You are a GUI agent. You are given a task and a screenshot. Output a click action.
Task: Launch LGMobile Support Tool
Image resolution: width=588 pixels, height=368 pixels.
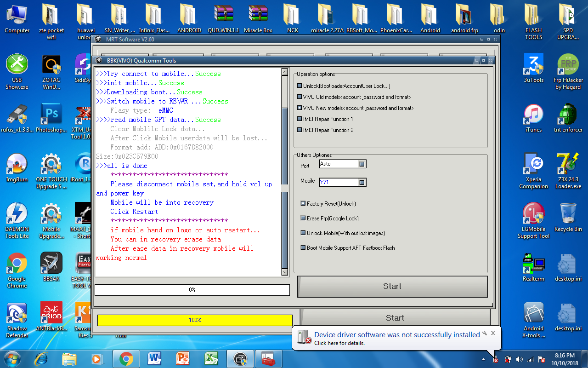[x=534, y=221]
